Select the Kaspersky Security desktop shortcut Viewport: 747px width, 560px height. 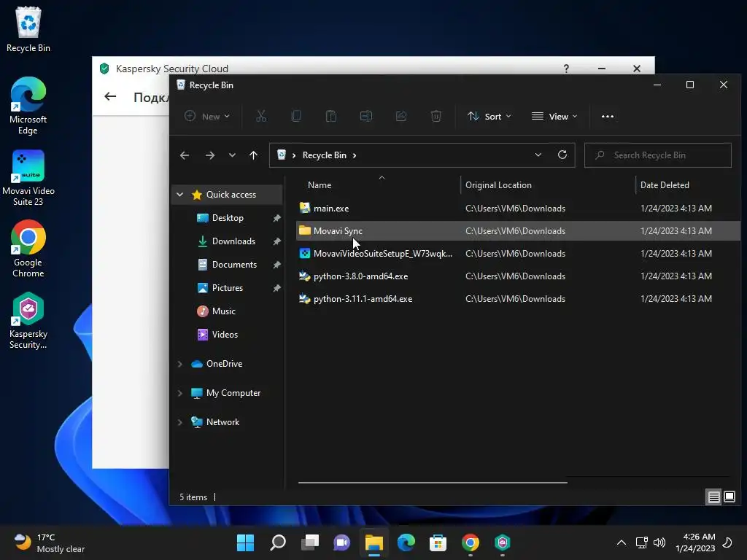[x=28, y=321]
